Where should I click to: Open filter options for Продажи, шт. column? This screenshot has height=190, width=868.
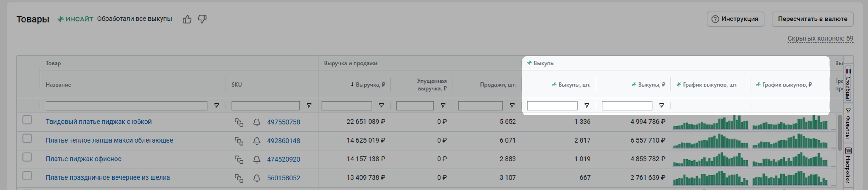point(512,105)
